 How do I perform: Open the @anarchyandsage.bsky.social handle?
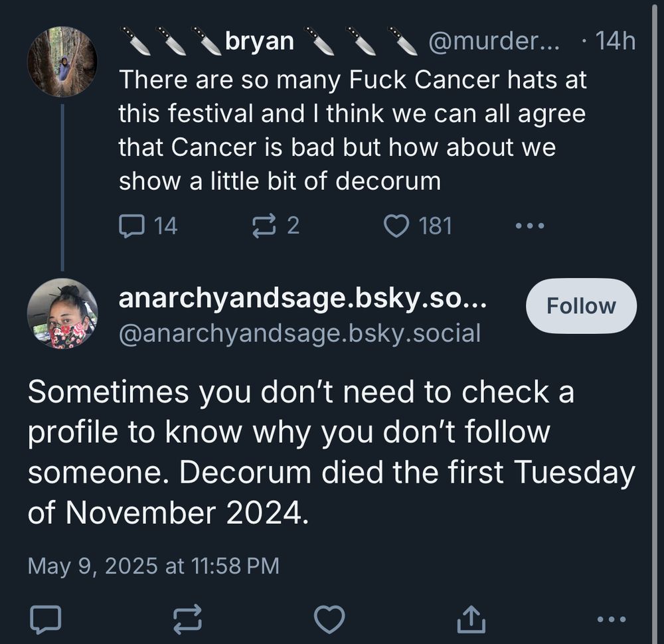(x=300, y=333)
